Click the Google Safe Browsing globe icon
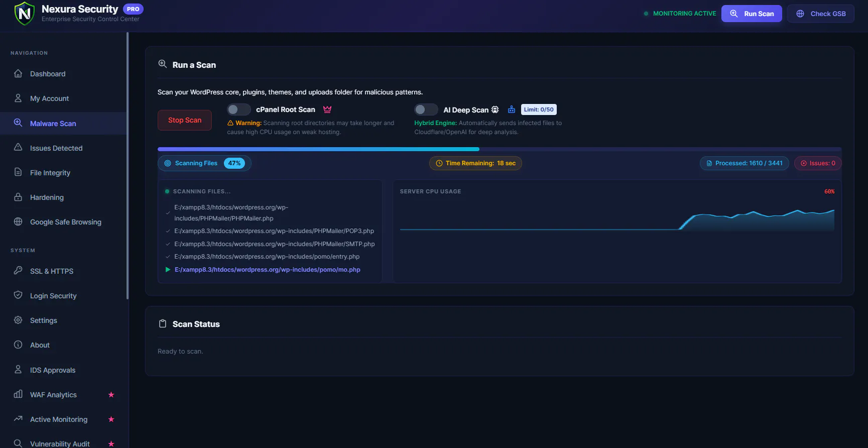This screenshot has height=448, width=868. pyautogui.click(x=18, y=221)
